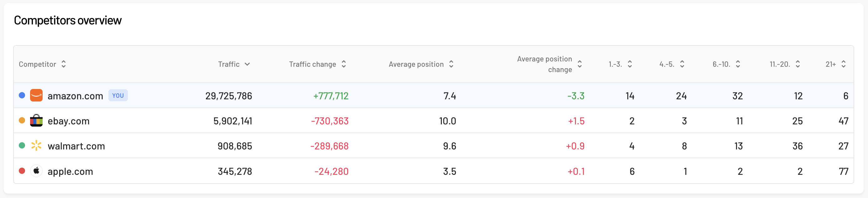
Task: Sort by the 21+ header label
Action: point(831,64)
